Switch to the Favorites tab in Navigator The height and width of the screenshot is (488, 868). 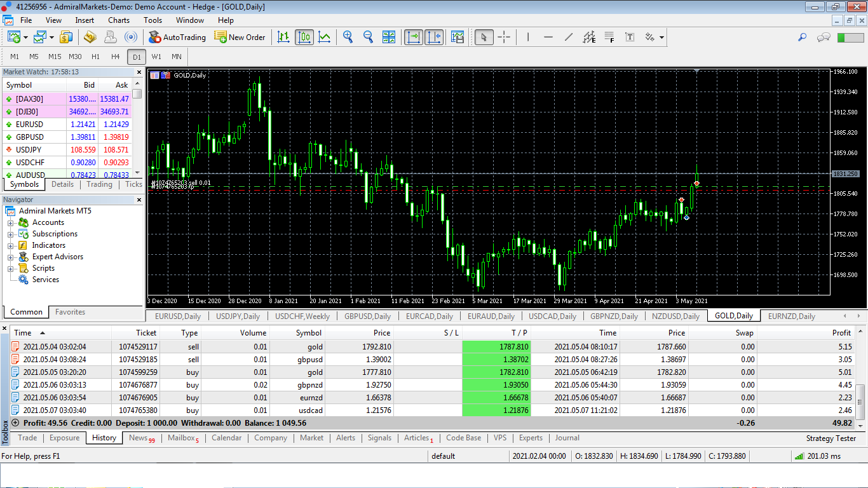(70, 312)
